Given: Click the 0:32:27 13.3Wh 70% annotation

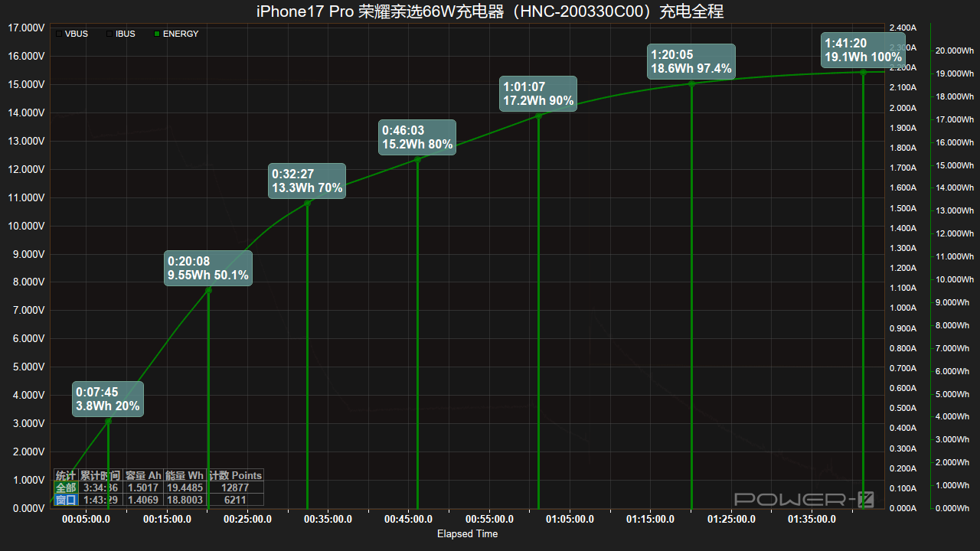Looking at the screenshot, I should pos(307,181).
